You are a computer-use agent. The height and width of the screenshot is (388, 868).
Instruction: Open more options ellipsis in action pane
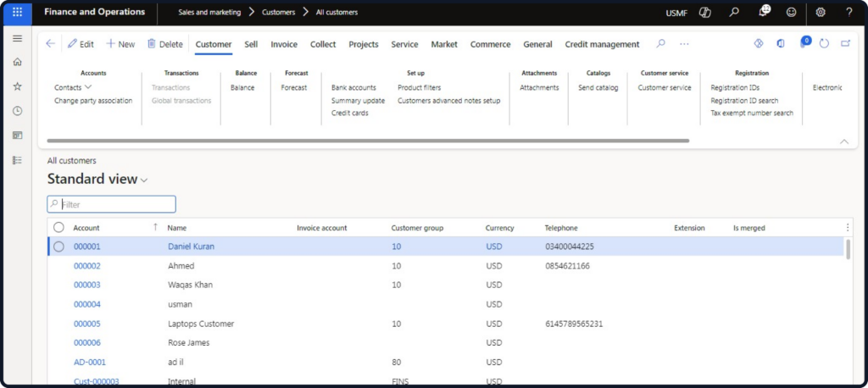pos(685,44)
